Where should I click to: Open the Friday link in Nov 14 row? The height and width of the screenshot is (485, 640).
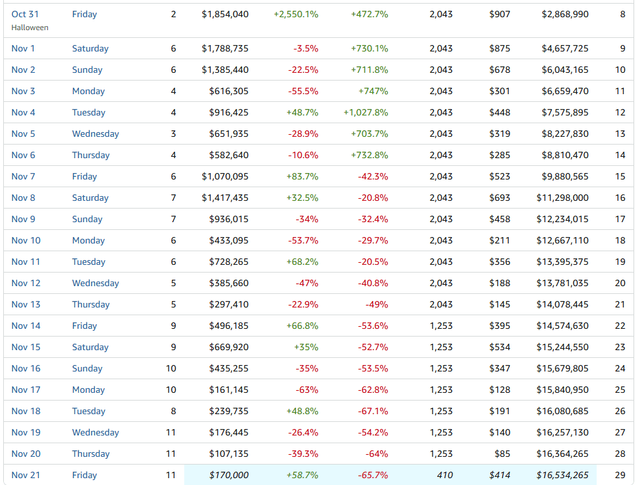pyautogui.click(x=85, y=326)
